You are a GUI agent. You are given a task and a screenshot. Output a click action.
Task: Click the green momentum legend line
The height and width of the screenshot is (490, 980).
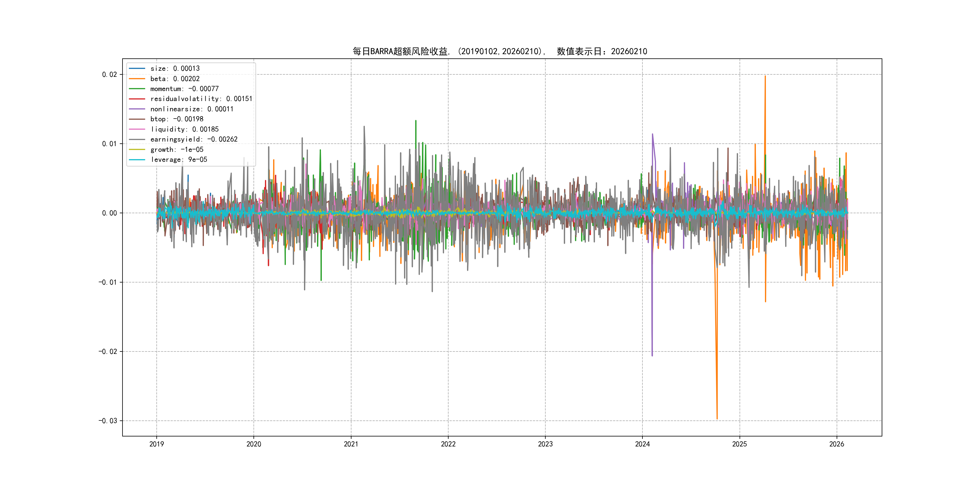(137, 89)
